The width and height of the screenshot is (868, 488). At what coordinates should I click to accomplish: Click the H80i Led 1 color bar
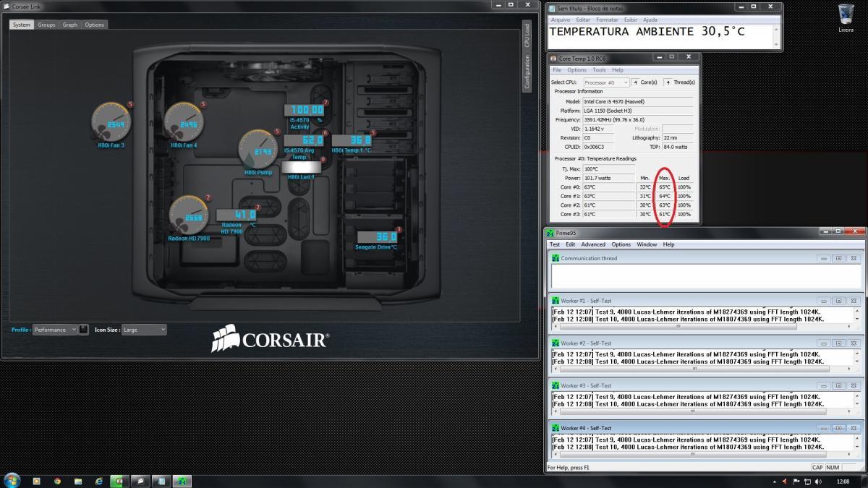301,167
